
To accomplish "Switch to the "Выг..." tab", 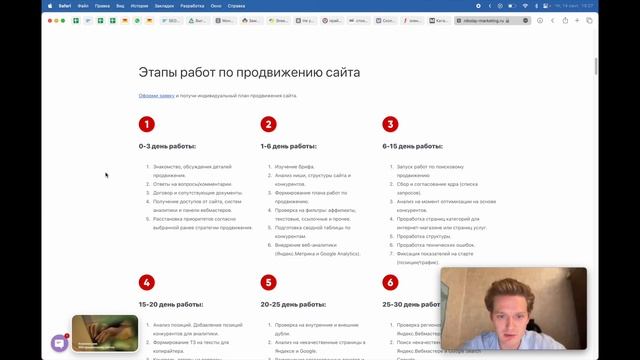I will [x=198, y=20].
